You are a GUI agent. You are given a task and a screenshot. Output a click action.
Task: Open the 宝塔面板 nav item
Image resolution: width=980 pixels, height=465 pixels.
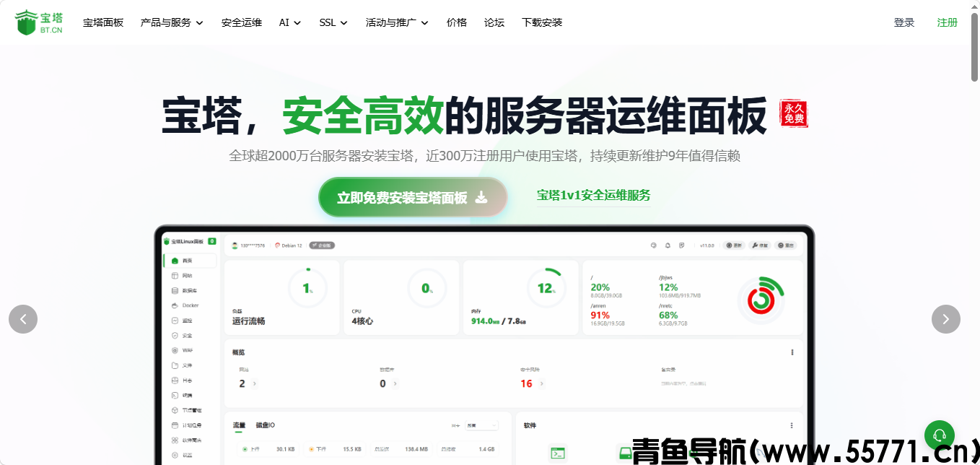tap(103, 22)
